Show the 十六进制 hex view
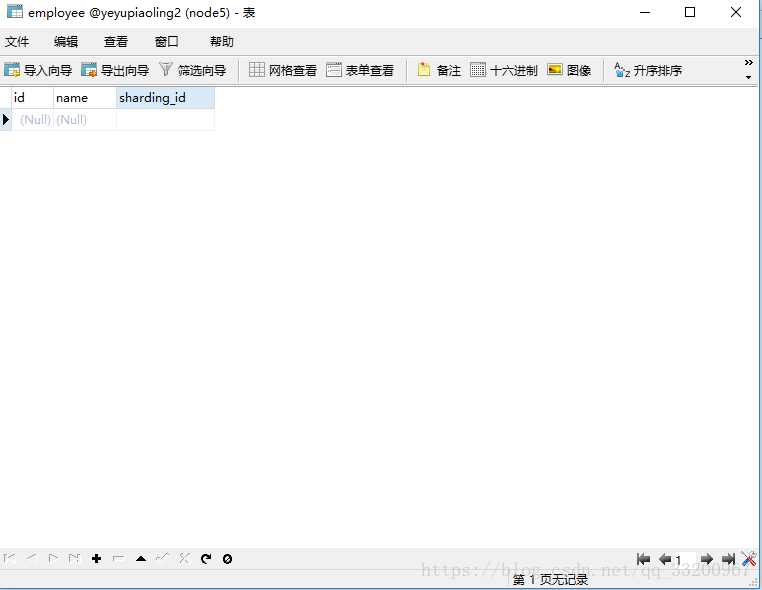 click(504, 70)
